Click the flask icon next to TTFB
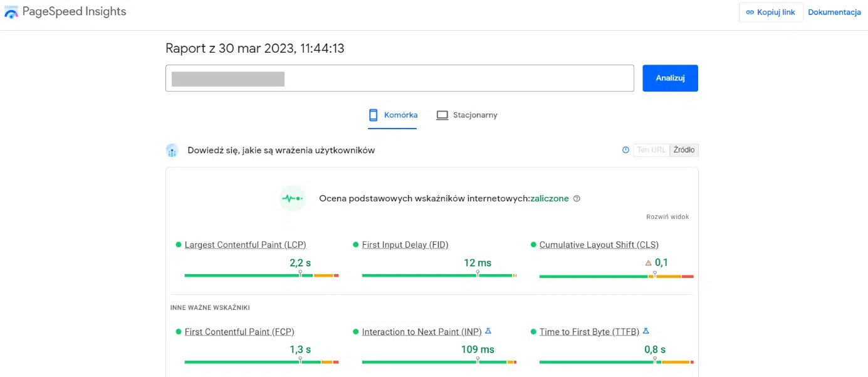This screenshot has height=377, width=868. [x=646, y=331]
